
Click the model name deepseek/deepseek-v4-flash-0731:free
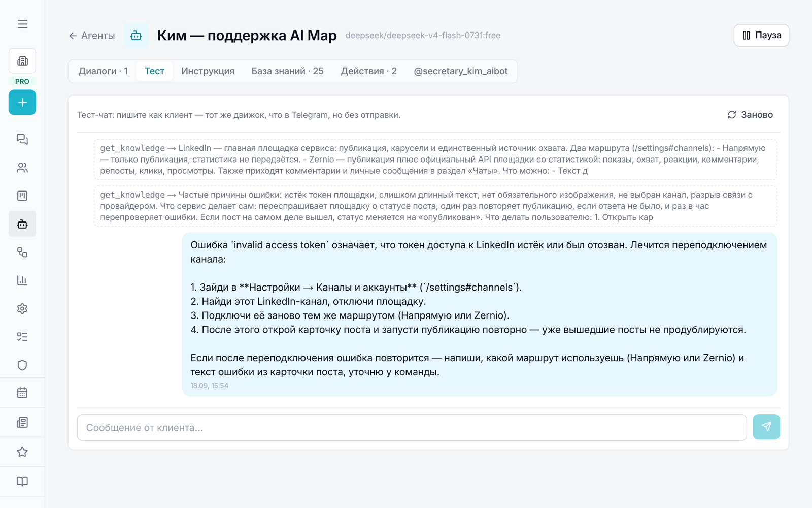coord(423,36)
